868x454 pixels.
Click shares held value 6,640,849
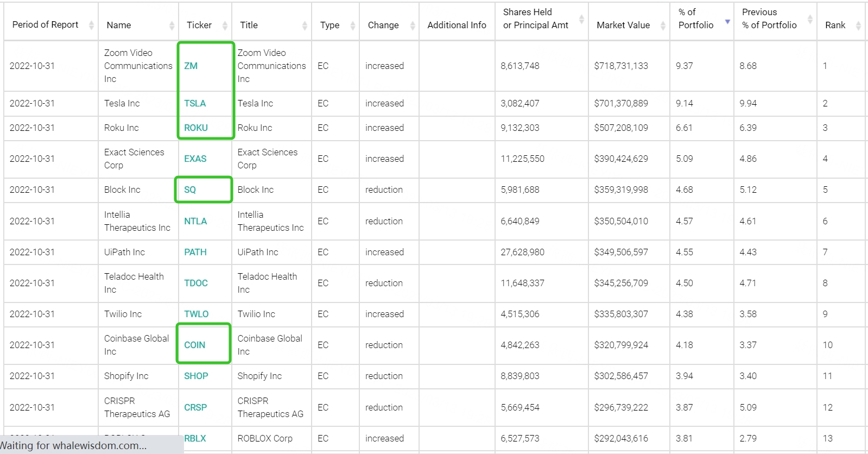[520, 221]
